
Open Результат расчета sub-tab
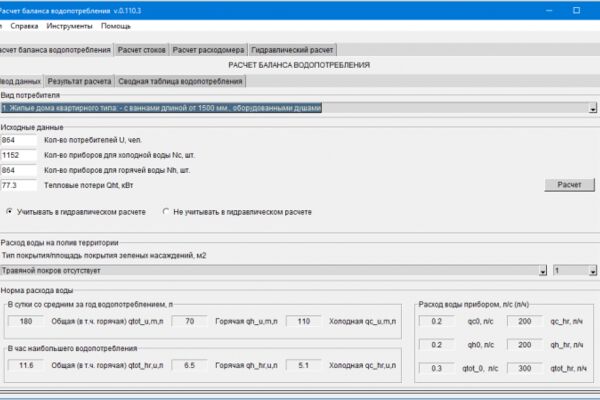coord(79,81)
